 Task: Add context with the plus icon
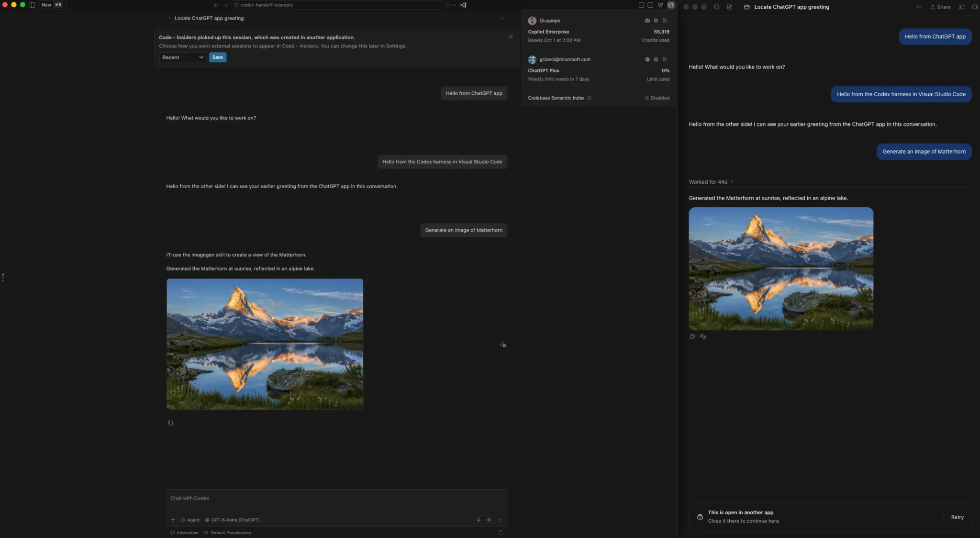pos(173,520)
